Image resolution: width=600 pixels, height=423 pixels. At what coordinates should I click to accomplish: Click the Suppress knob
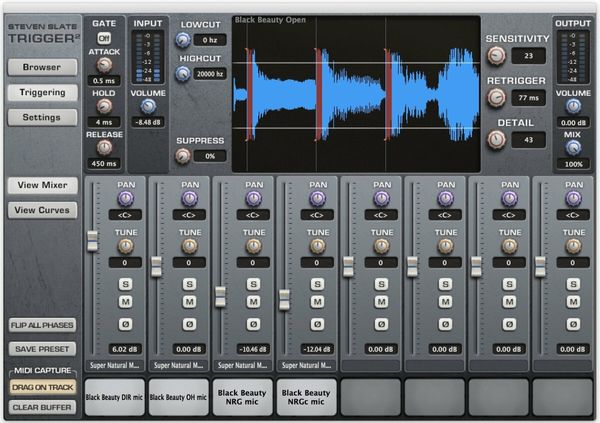183,156
